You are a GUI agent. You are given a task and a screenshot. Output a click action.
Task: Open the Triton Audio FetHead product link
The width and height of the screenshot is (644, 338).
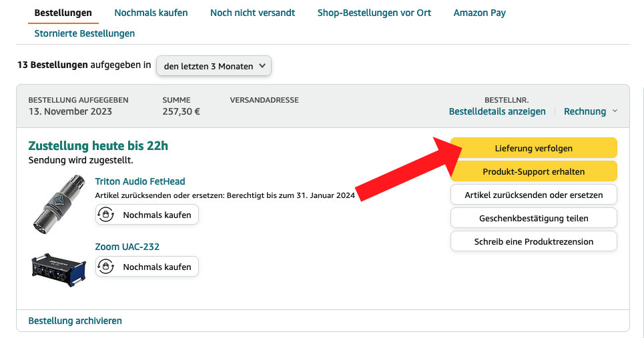tap(139, 181)
